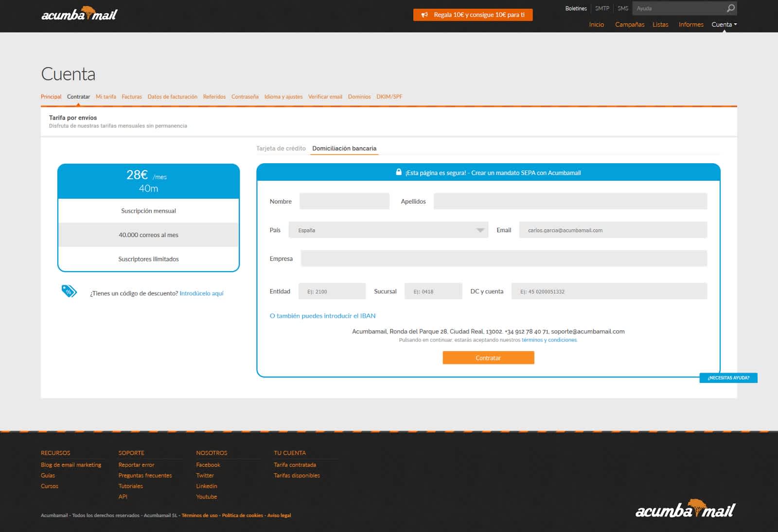Open Datos de facturación tab

pos(173,97)
